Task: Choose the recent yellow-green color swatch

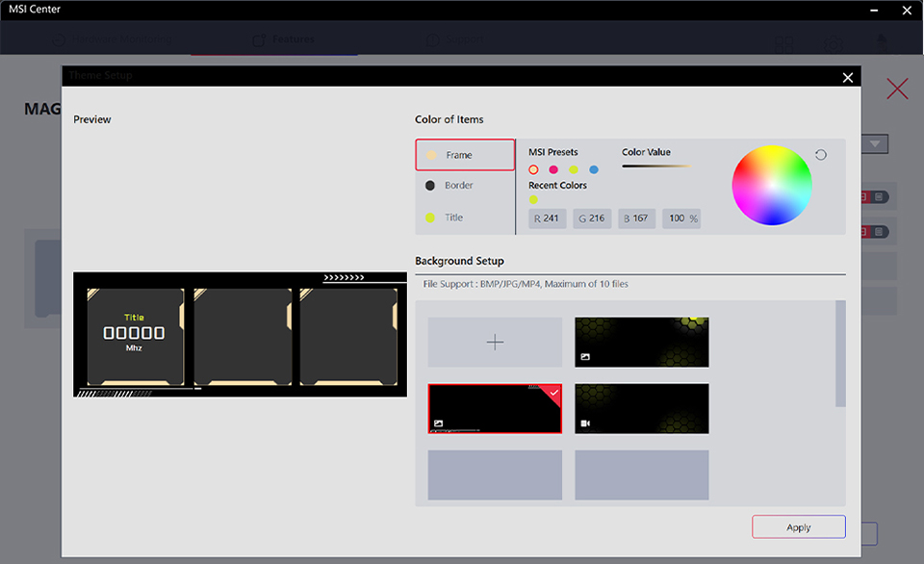Action: [x=533, y=200]
